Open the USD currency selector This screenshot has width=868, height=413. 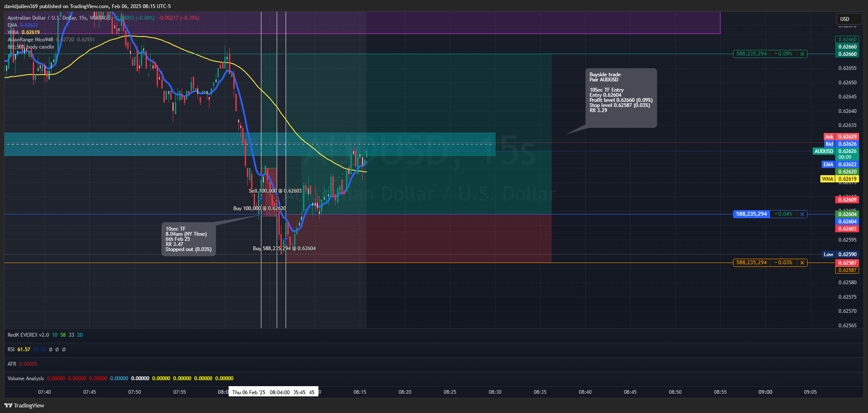(x=849, y=19)
